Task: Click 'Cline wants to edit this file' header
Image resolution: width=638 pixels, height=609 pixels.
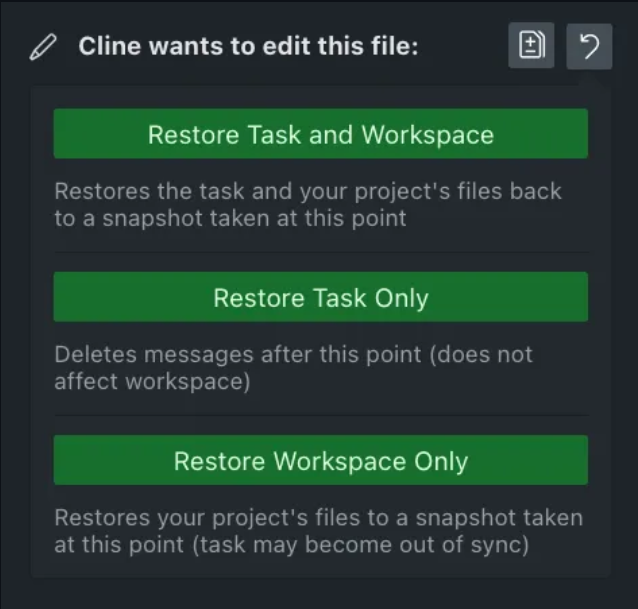Action: [x=248, y=46]
